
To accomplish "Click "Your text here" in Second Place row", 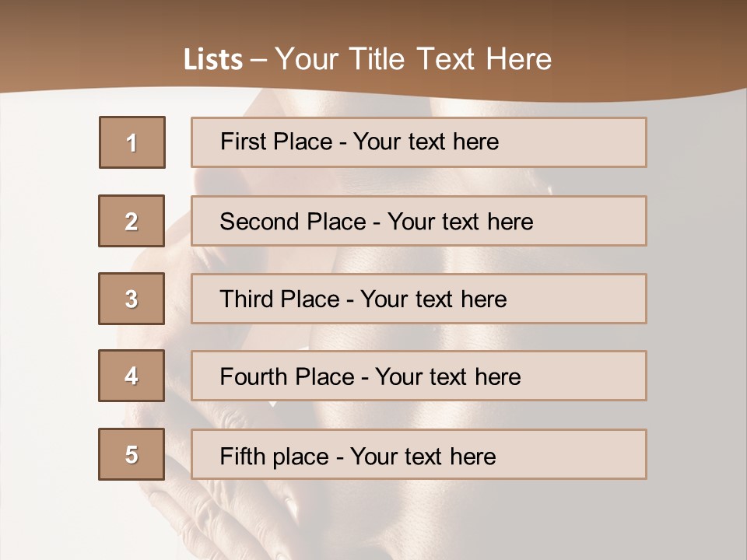I will (x=460, y=222).
